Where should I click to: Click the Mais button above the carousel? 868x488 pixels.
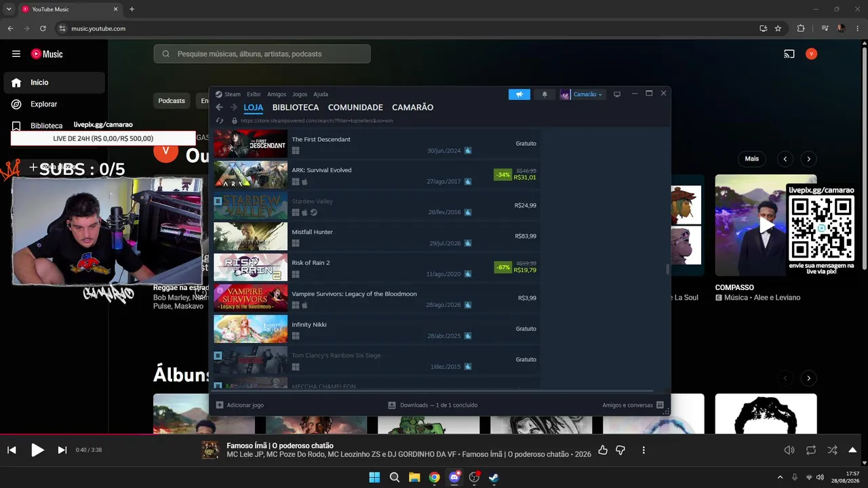pyautogui.click(x=752, y=159)
